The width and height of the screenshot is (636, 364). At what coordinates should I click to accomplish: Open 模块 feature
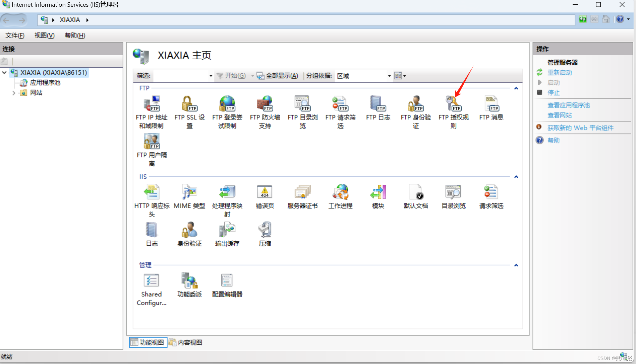click(378, 196)
